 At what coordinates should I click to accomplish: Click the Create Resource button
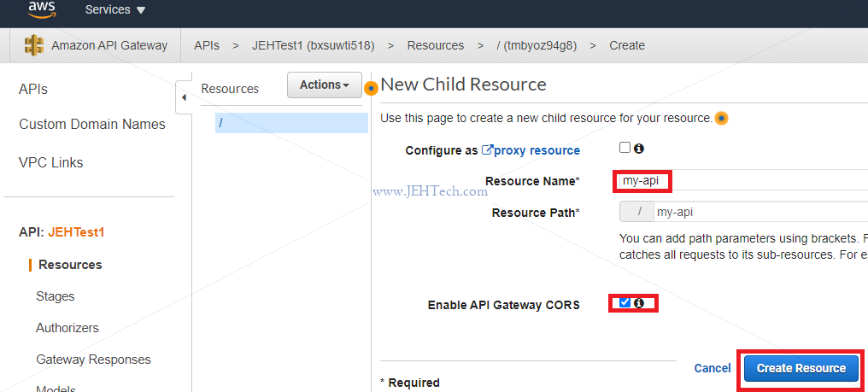[x=801, y=368]
